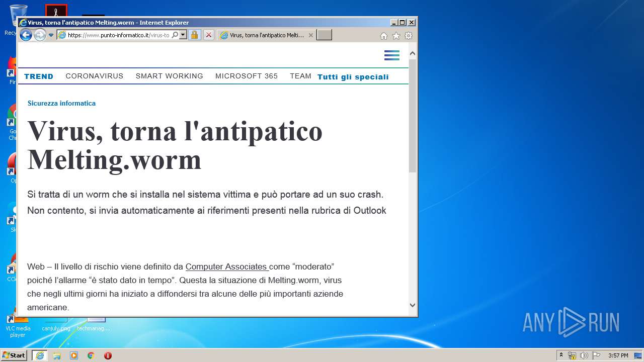This screenshot has height=362, width=644.
Task: Expand the address bar autocomplete dropdown
Action: (183, 35)
